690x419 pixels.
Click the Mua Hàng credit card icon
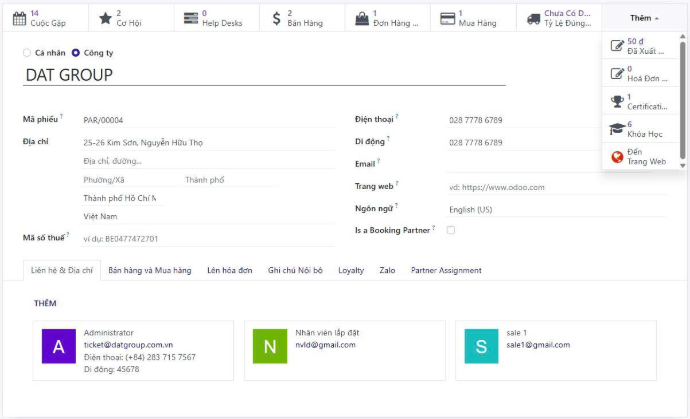tap(447, 18)
